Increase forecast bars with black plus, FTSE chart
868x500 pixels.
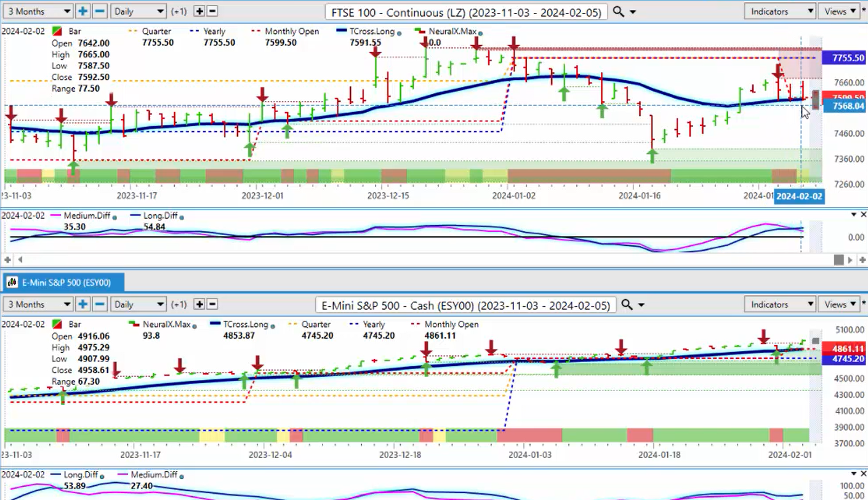tap(199, 11)
